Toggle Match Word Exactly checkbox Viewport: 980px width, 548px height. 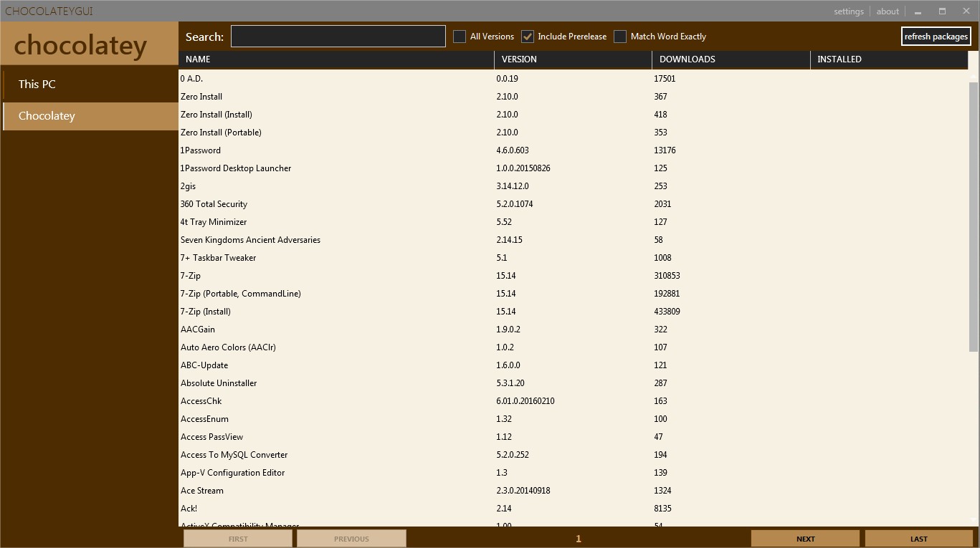620,37
